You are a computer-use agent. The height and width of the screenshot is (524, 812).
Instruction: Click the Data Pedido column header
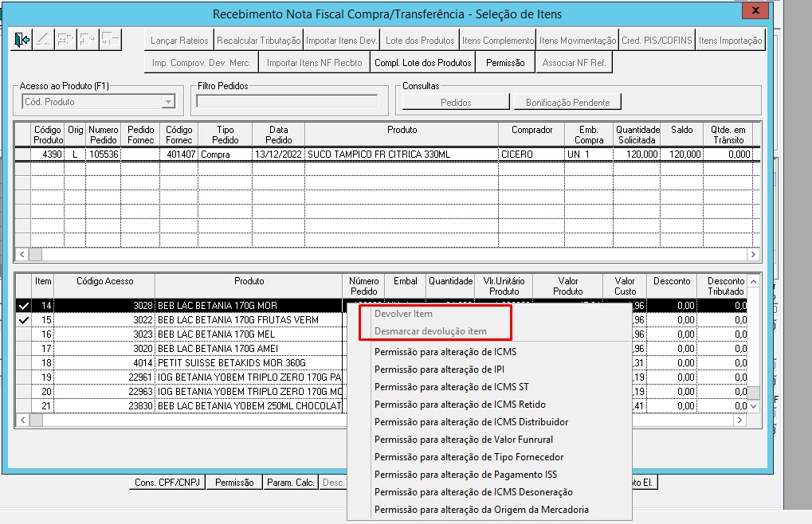tap(278, 135)
